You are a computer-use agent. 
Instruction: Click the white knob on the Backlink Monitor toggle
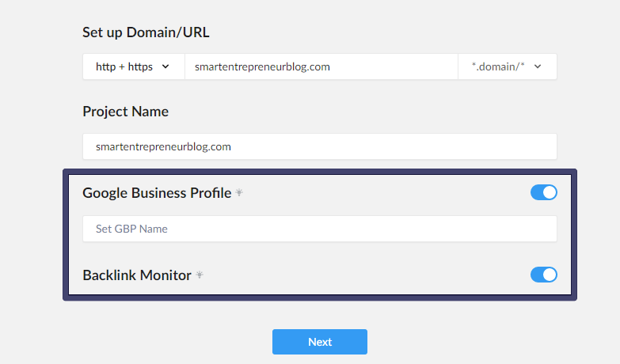pyautogui.click(x=550, y=275)
